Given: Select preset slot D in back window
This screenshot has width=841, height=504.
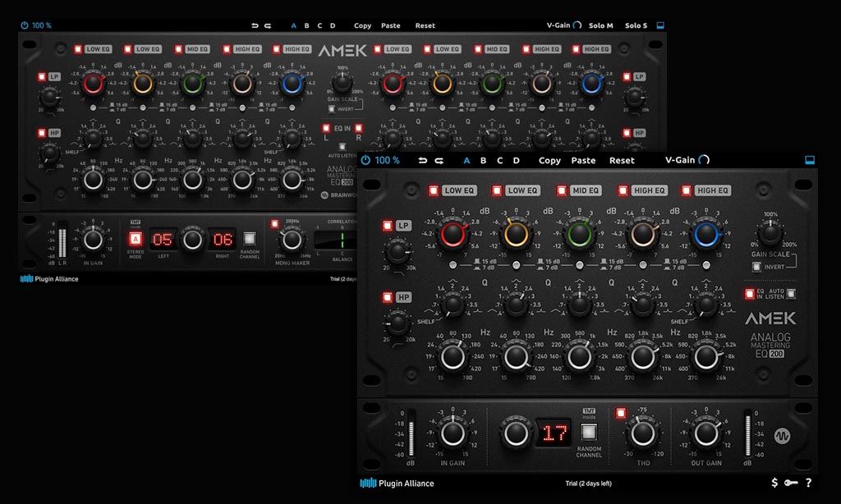Looking at the screenshot, I should point(333,25).
